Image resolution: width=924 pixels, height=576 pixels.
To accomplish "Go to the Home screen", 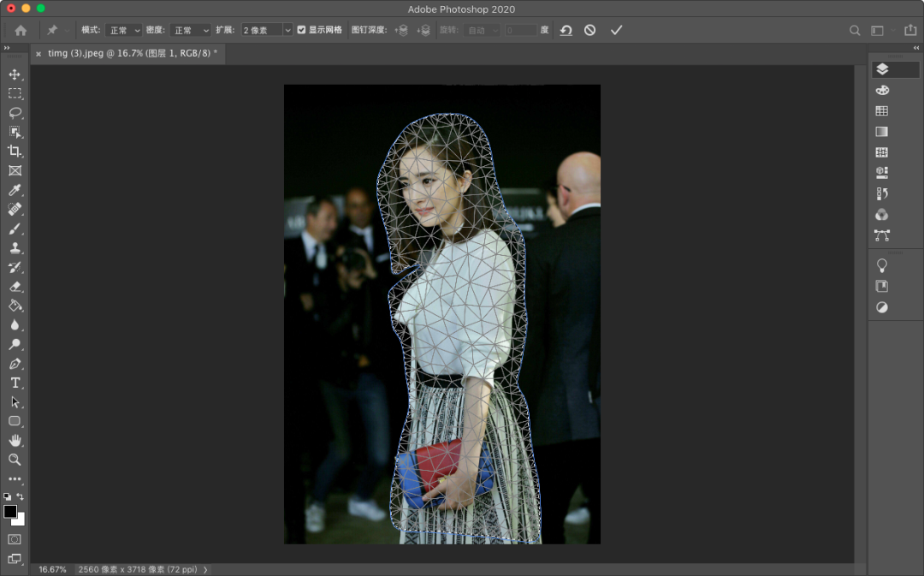I will click(x=21, y=30).
